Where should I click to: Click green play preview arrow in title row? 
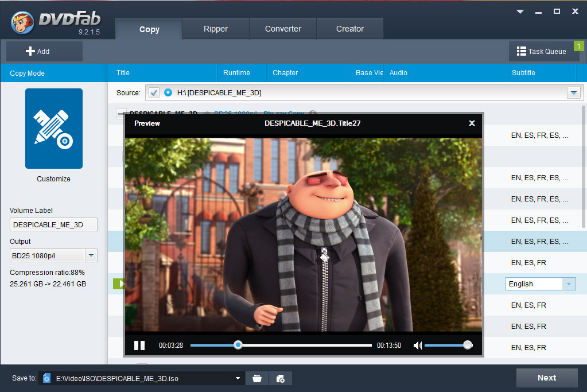point(119,284)
